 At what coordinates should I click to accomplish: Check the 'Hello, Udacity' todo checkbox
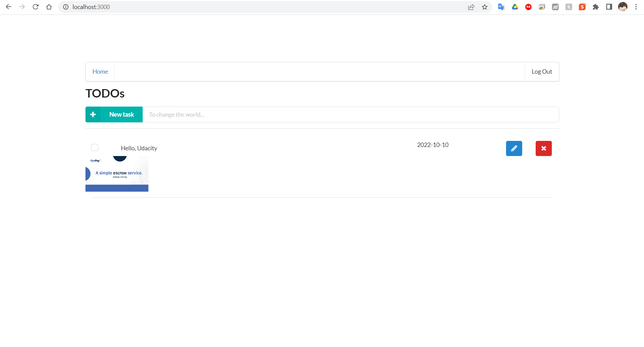tap(95, 148)
